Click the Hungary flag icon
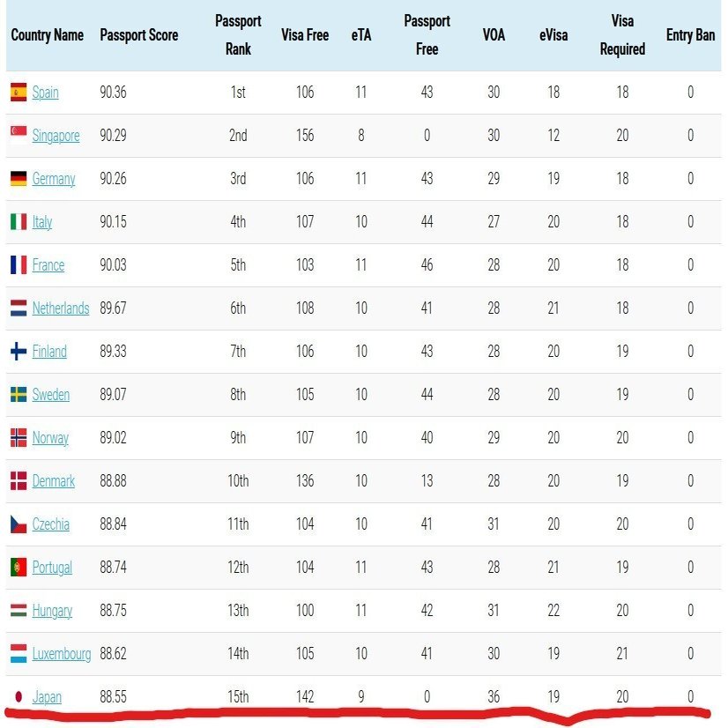 click(x=19, y=610)
